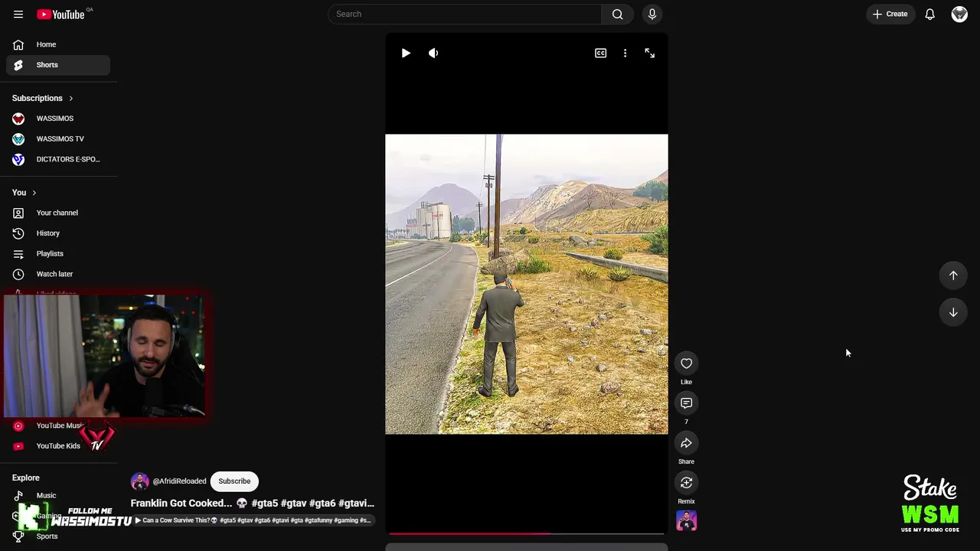Viewport: 980px width, 551px height.
Task: Open the account avatar menu
Action: (959, 14)
